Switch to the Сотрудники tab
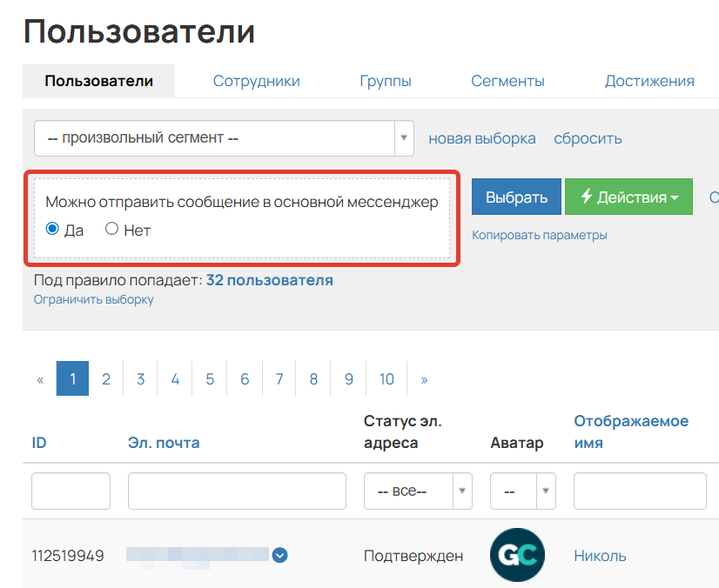 click(x=256, y=79)
